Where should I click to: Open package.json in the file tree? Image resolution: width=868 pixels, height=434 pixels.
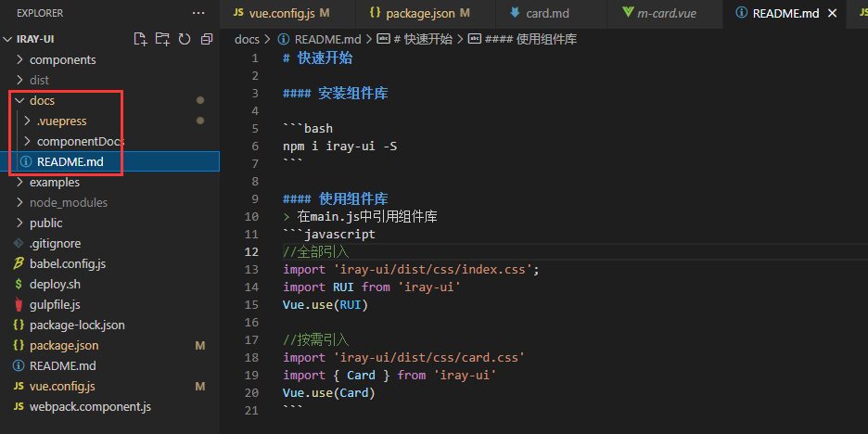click(x=109, y=345)
